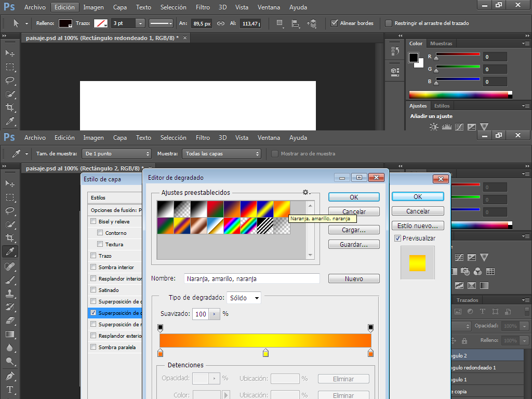Select the Blur tool

10,348
